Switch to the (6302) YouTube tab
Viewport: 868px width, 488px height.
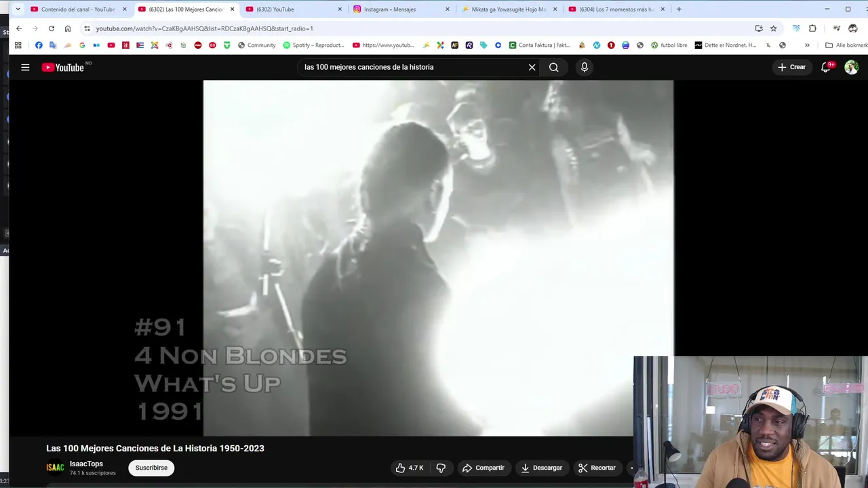(x=293, y=9)
